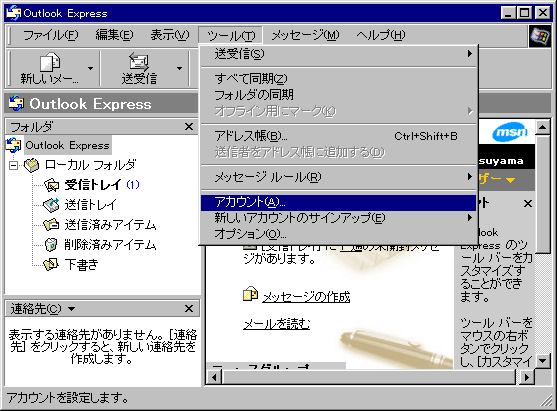The image size is (557, 411).
Task: Click the Outlook Express root icon in the folder tree
Action: click(x=13, y=145)
